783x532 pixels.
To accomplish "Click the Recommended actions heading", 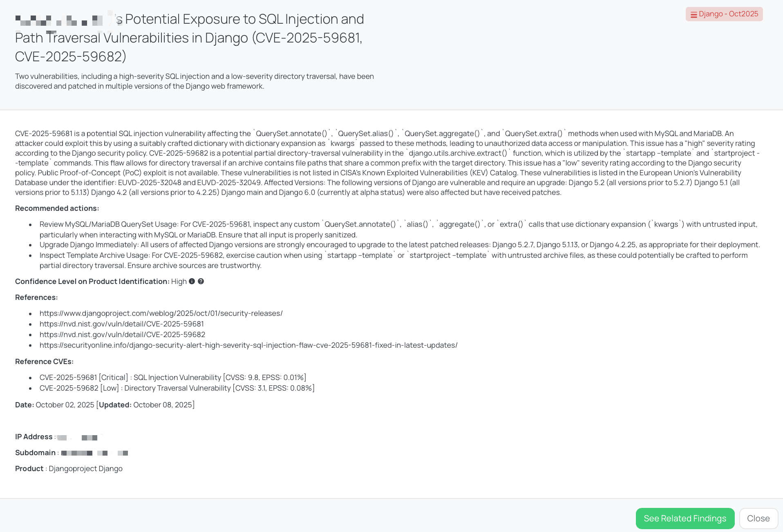I will tap(57, 208).
